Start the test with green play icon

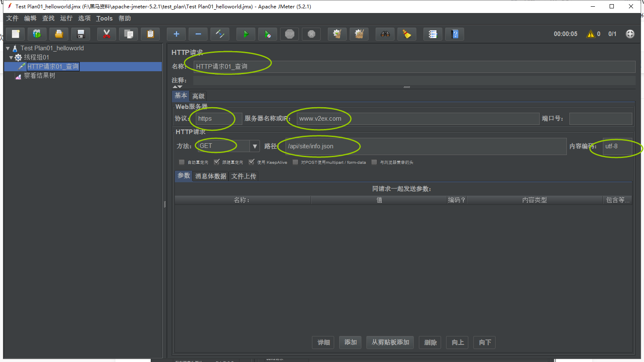(x=246, y=34)
